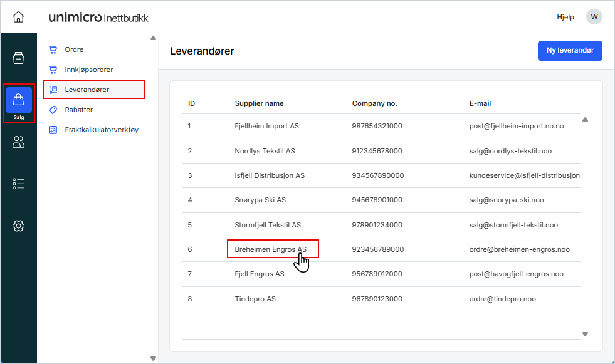Image resolution: width=615 pixels, height=364 pixels.
Task: Open supplier Breheimen Engros AS
Action: tap(270, 249)
